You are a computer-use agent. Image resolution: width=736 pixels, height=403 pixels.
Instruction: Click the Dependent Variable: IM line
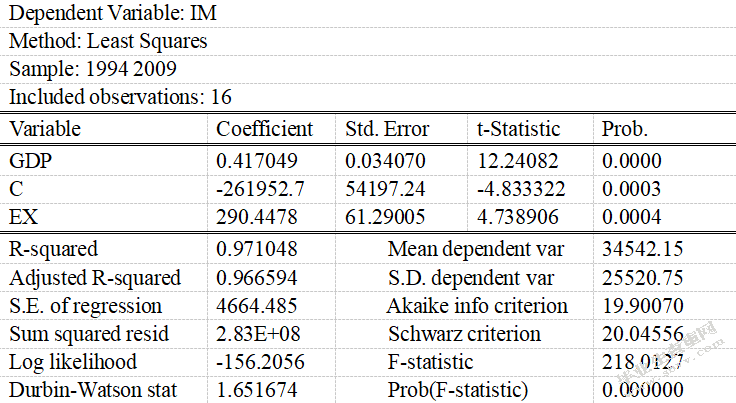point(113,13)
